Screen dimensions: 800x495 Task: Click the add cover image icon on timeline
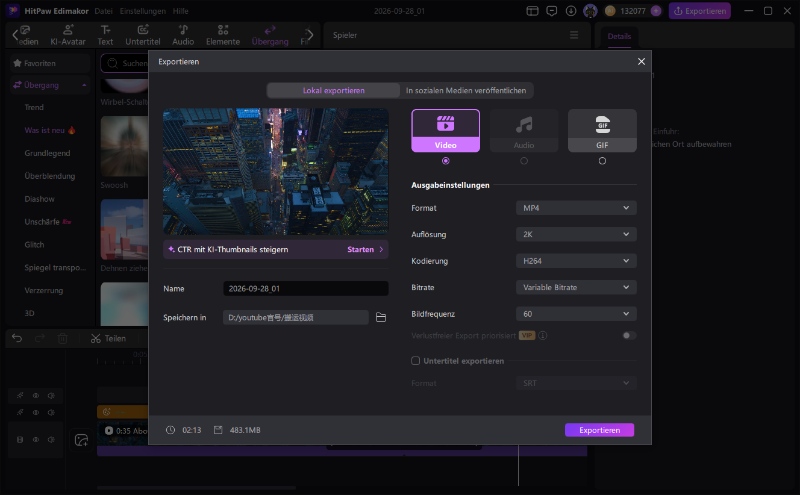(81, 440)
